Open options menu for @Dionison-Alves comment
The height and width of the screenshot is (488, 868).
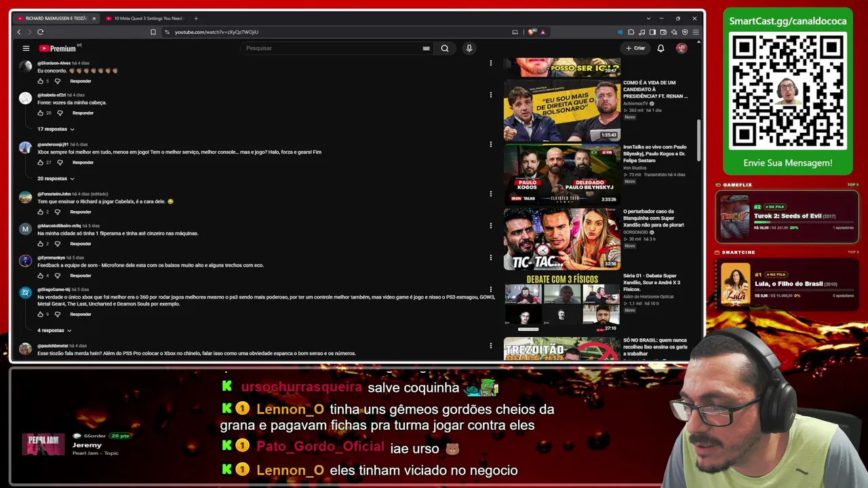pyautogui.click(x=491, y=63)
